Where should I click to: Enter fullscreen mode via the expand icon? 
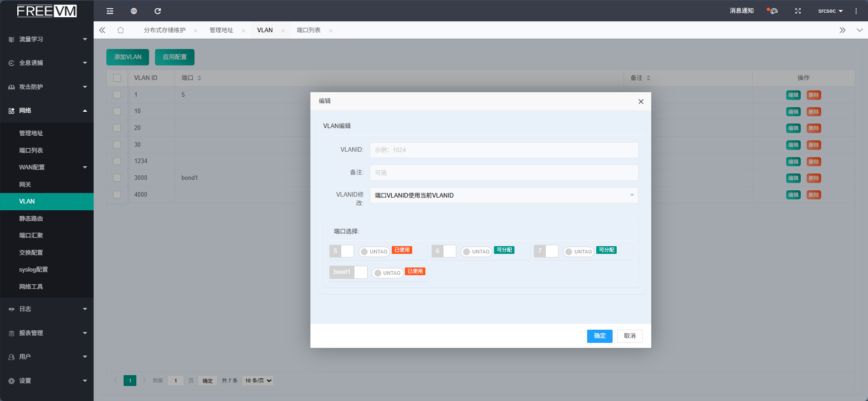[x=798, y=11]
